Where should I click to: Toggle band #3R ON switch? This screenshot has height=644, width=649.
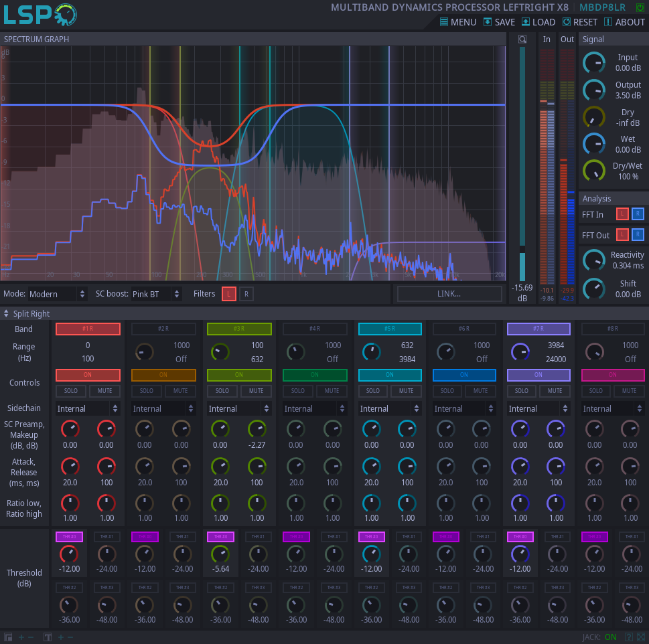[239, 375]
